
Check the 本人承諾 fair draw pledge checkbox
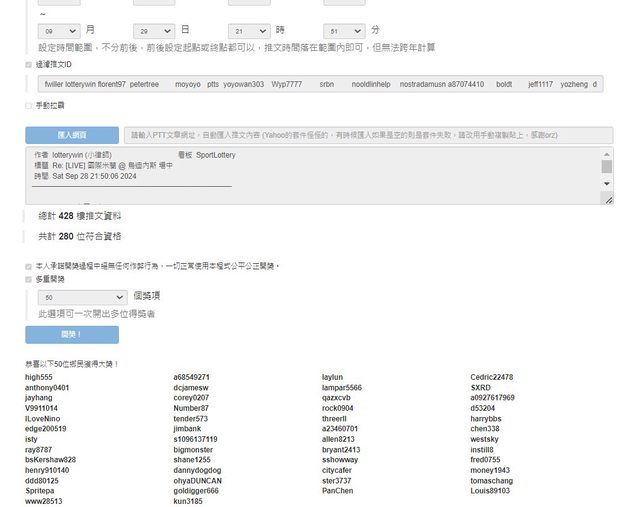coord(28,266)
